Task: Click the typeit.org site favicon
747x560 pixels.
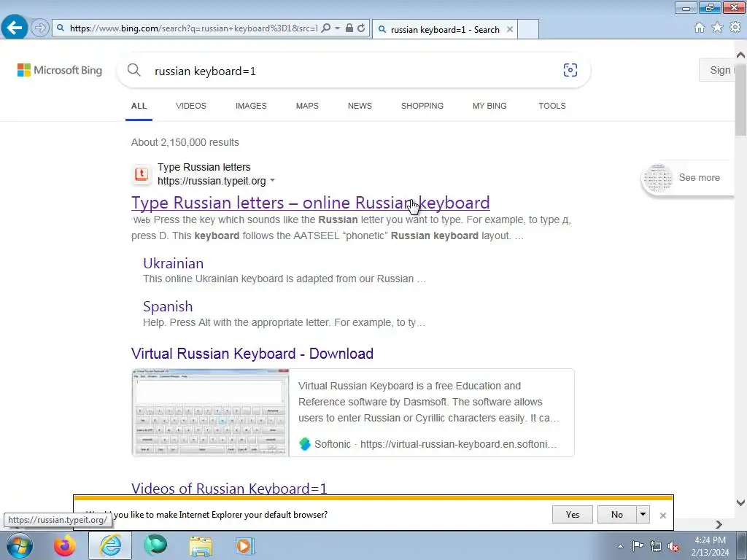Action: (141, 174)
